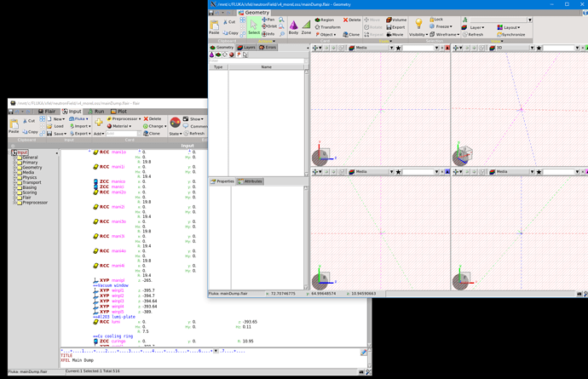Open the Layer dropdown in View group
The width and height of the screenshot is (588, 379).
[x=473, y=27]
